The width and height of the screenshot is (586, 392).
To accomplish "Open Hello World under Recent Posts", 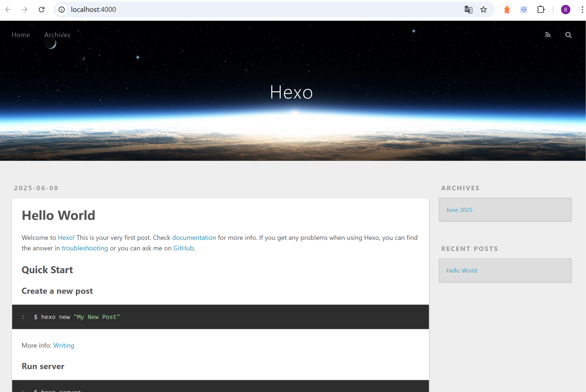I will click(x=462, y=270).
